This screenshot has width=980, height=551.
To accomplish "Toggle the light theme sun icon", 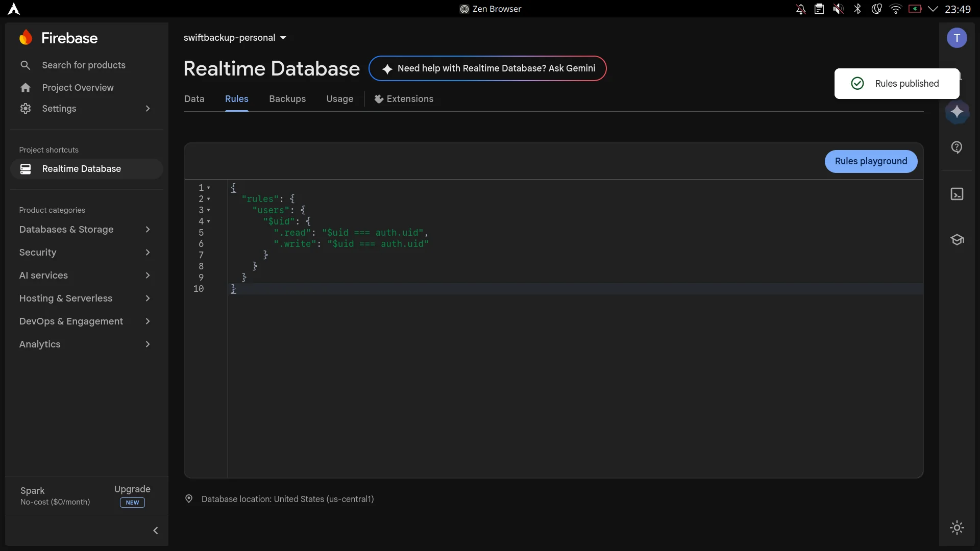I will pos(957,528).
